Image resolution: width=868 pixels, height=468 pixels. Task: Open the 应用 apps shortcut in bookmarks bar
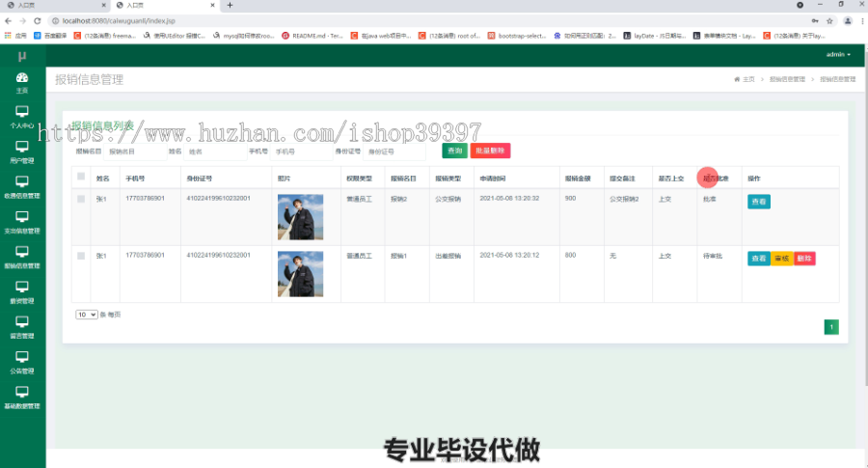(x=15, y=36)
